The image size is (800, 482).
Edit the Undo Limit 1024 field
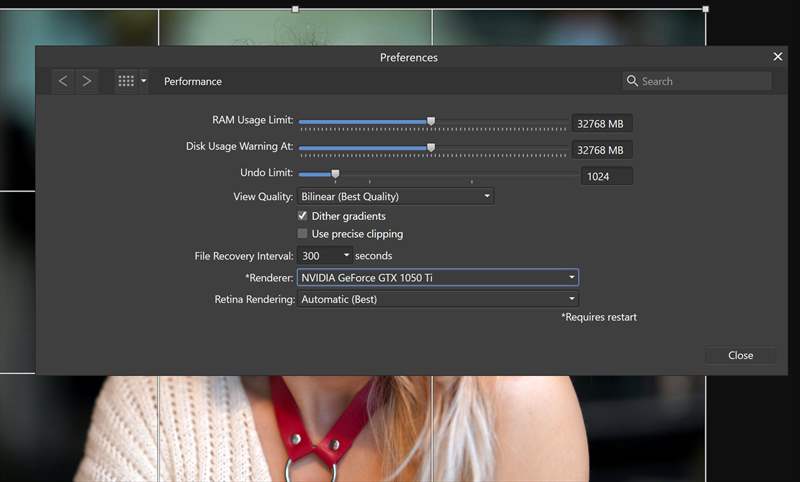click(607, 176)
